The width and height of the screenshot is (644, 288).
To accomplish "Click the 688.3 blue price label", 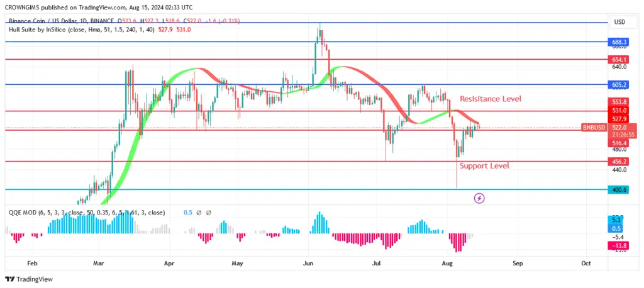I will [620, 42].
